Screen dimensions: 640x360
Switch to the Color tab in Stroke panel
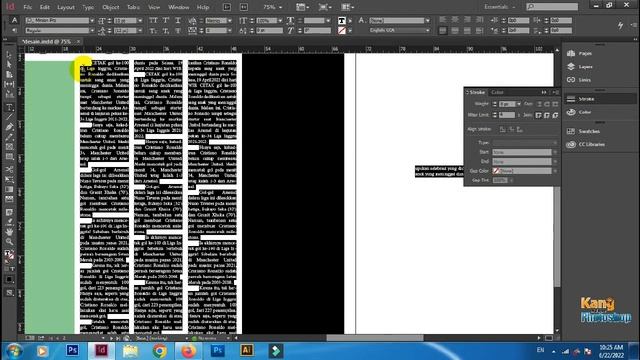(497, 92)
